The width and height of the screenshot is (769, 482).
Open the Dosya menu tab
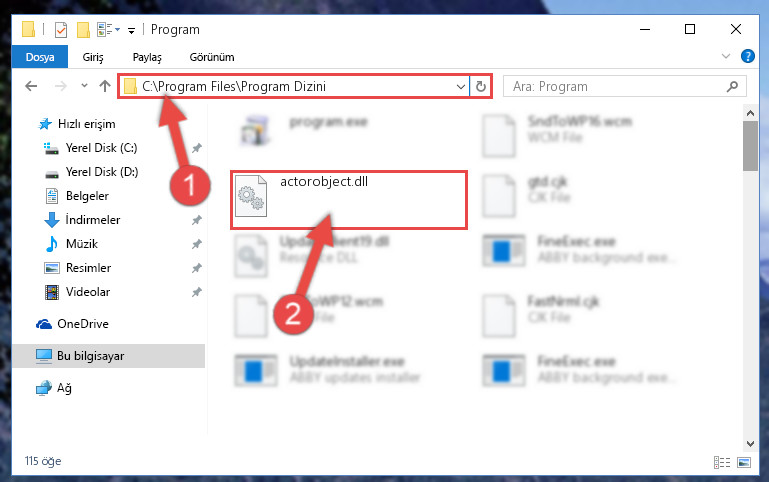(40, 57)
